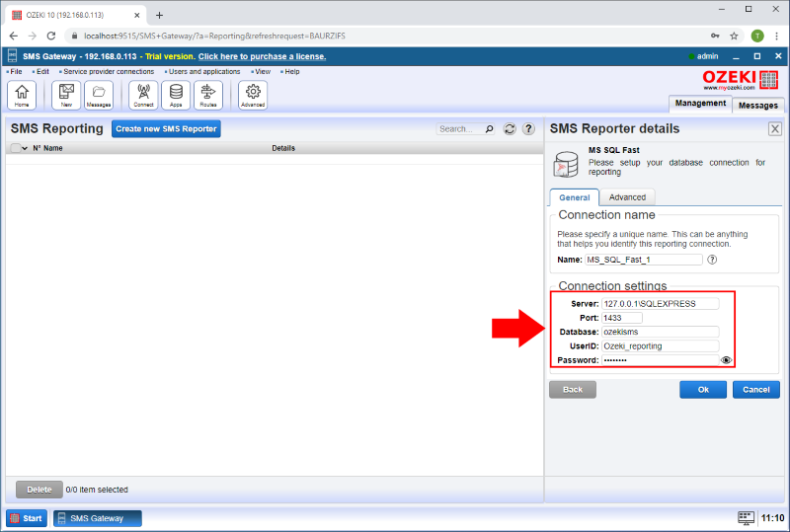Open the Users and applications menu
Viewport: 790px width, 532px height.
[202, 71]
